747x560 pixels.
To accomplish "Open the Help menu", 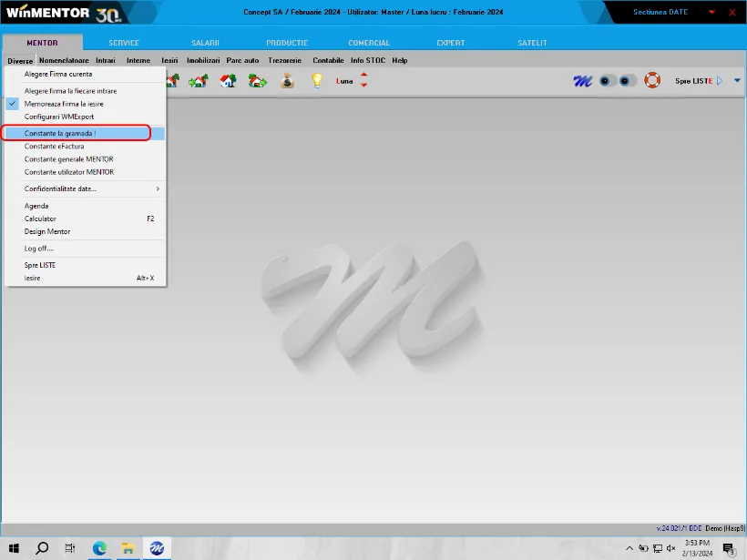I will [400, 60].
